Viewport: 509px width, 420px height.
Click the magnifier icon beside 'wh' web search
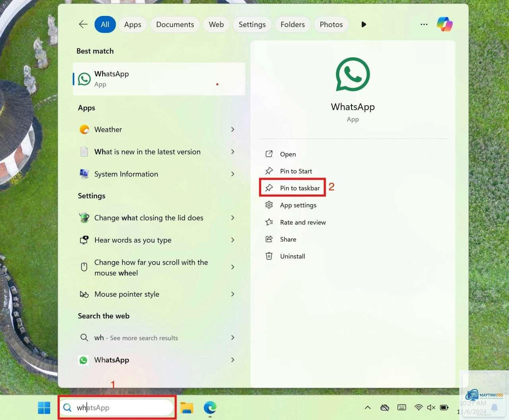click(x=84, y=338)
